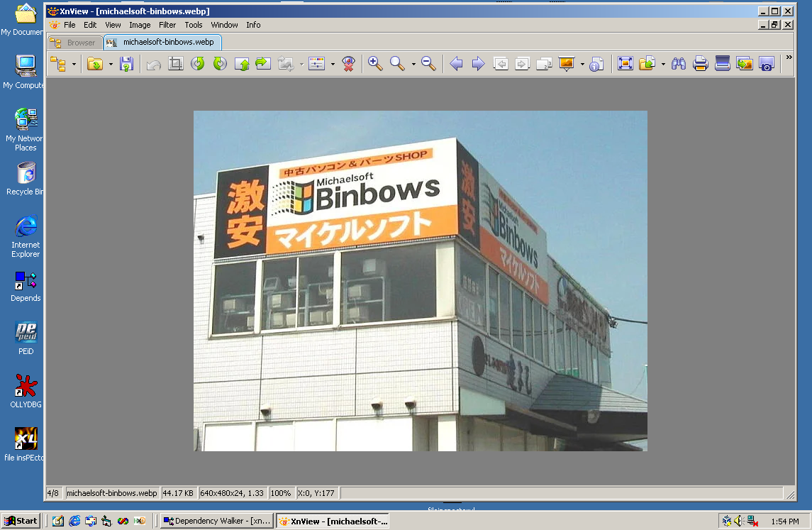Screen dimensions: 812x530
Task: Open the Filter menu
Action: [x=167, y=25]
